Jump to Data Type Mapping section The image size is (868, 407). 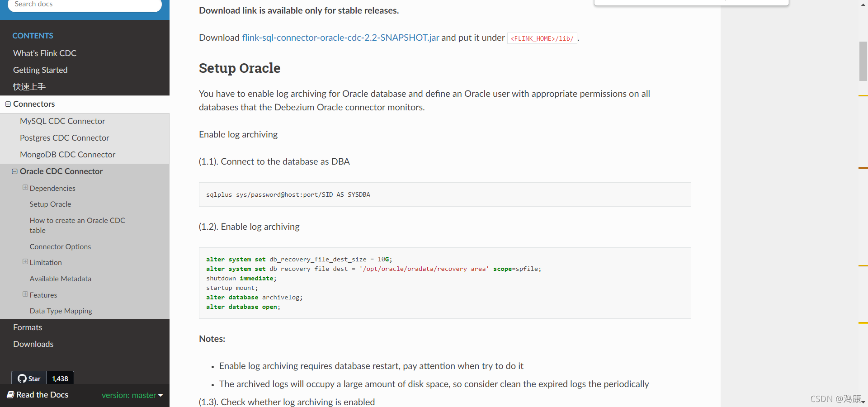pos(61,311)
